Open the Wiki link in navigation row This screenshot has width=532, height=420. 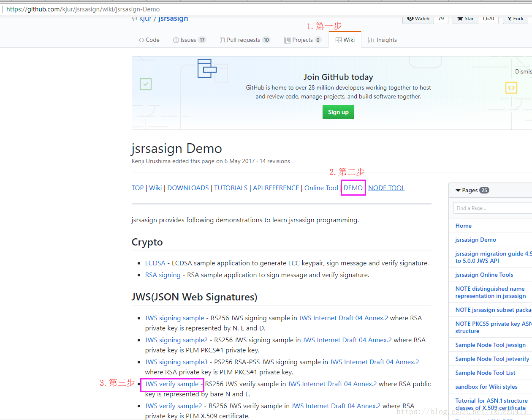(x=155, y=188)
